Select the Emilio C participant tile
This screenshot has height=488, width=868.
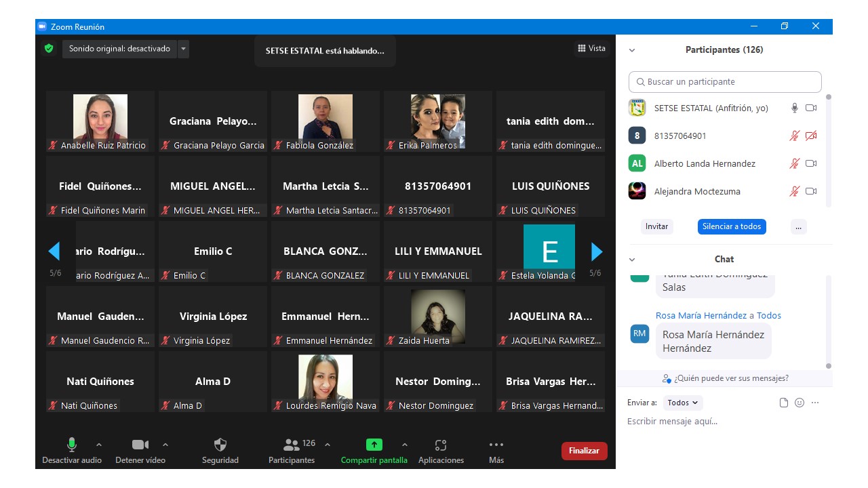[213, 251]
